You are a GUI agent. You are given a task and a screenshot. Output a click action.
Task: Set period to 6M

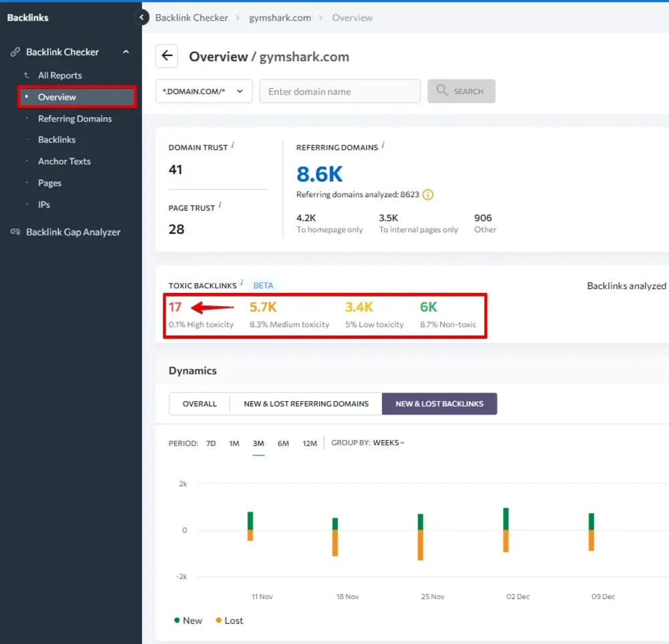283,443
